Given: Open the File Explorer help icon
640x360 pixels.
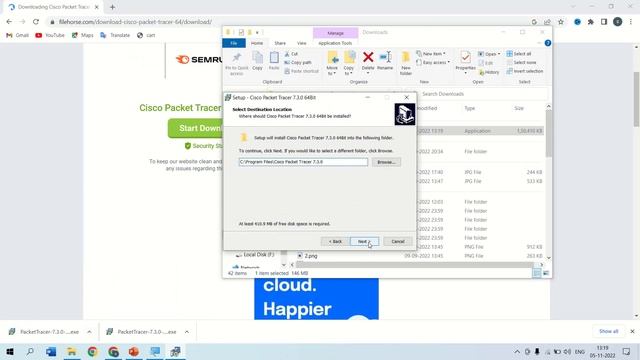Looking at the screenshot, I should (x=548, y=43).
